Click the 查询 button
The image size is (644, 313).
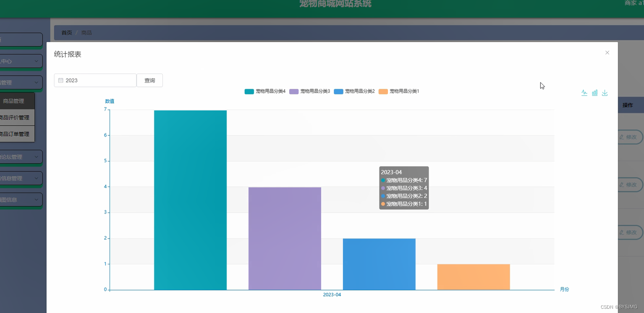150,80
